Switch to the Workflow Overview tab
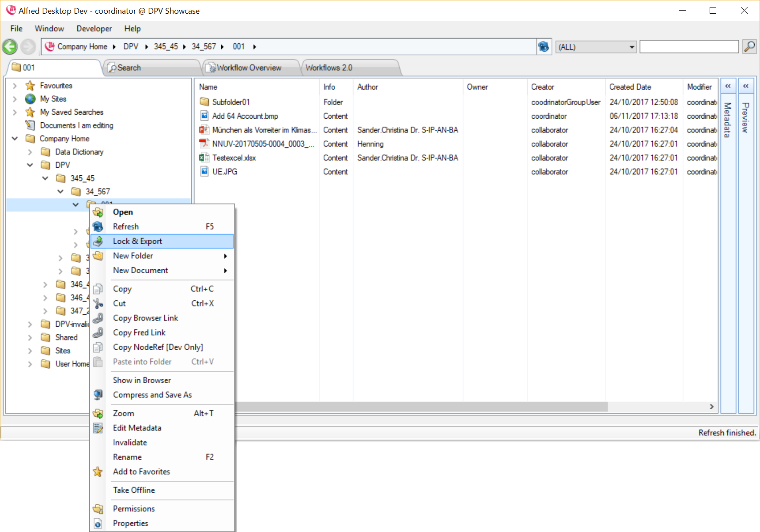This screenshot has width=760, height=532. point(249,68)
